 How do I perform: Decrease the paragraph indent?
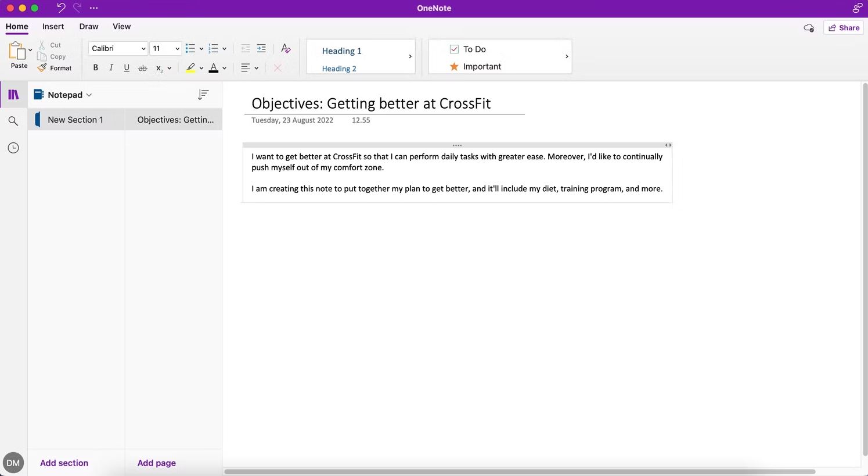point(246,48)
